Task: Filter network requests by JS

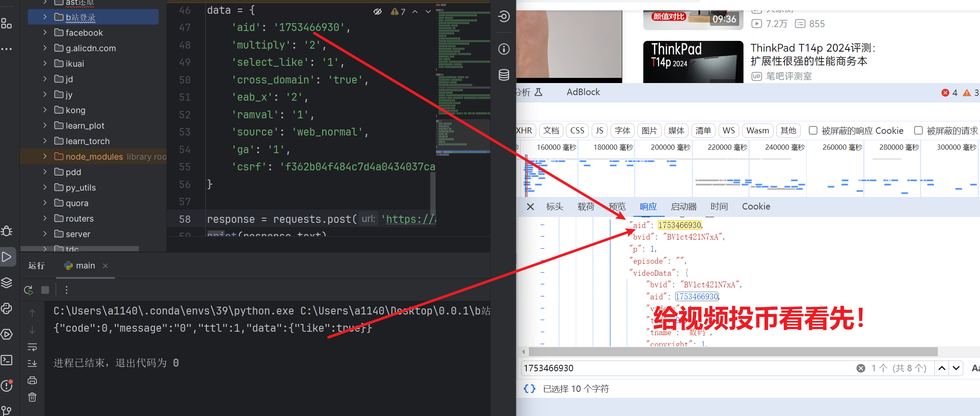Action: coord(599,131)
